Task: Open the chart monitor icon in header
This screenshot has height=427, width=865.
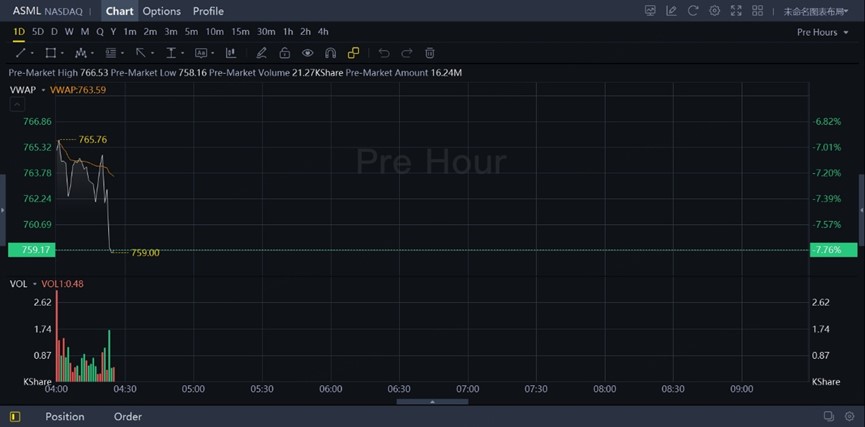Action: pyautogui.click(x=650, y=11)
